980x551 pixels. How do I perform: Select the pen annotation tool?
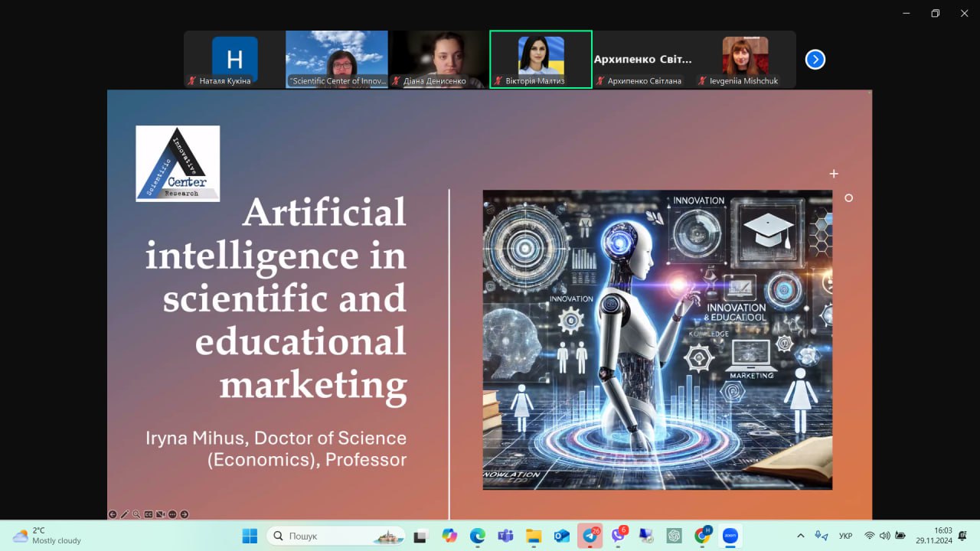(125, 514)
